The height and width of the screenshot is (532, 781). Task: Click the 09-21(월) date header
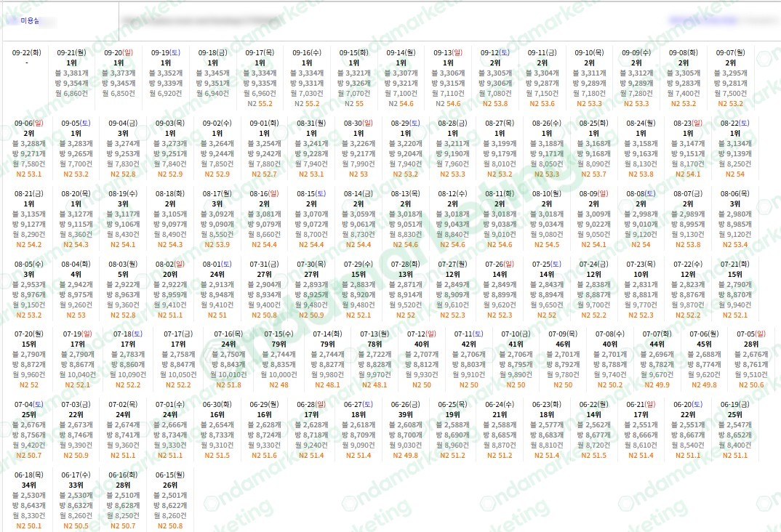tap(71, 52)
